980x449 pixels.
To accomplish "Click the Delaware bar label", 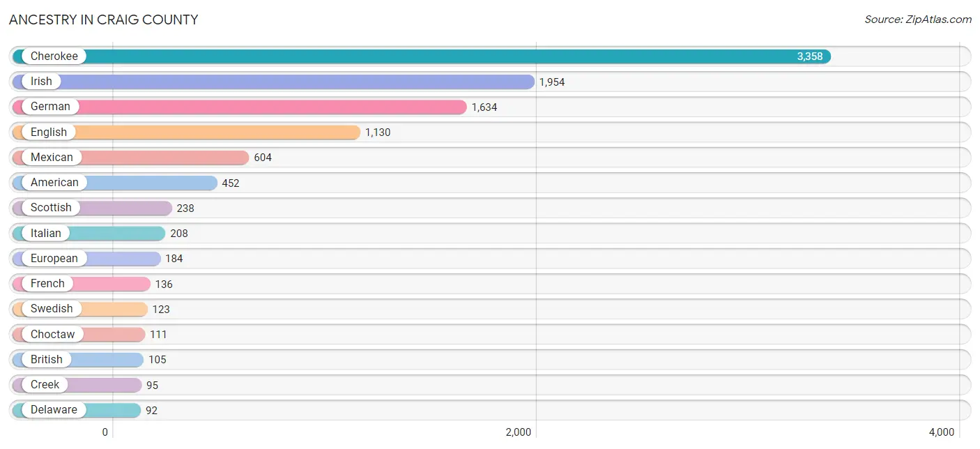I will coord(54,409).
